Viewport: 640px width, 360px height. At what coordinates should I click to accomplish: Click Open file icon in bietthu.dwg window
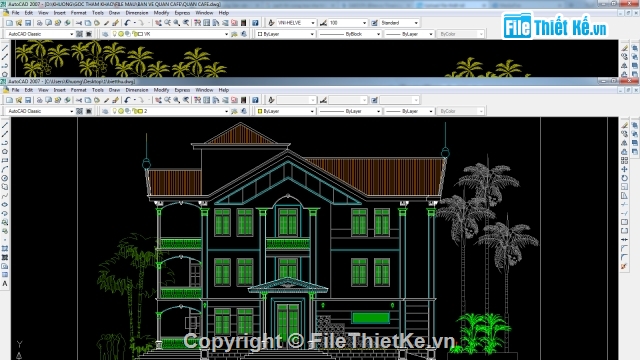coord(19,100)
